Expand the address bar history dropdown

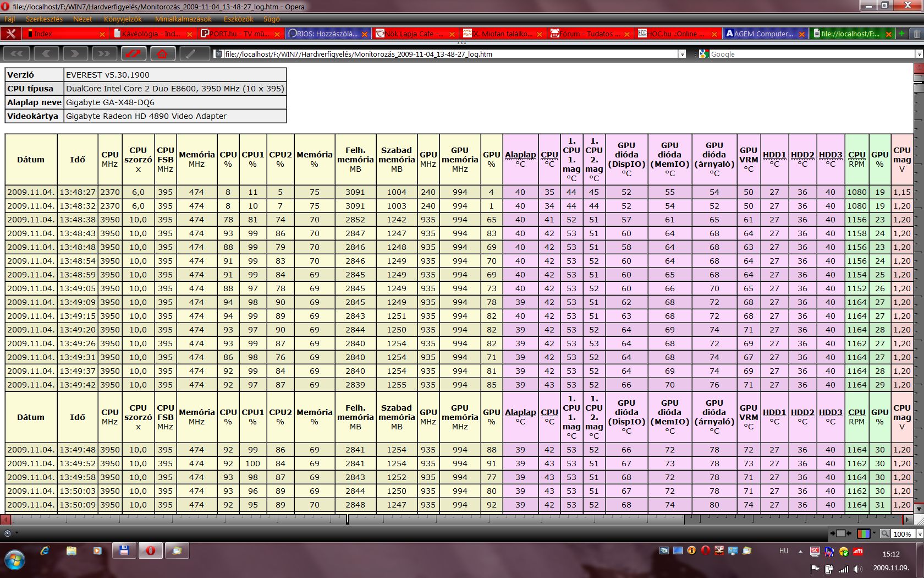coord(683,54)
